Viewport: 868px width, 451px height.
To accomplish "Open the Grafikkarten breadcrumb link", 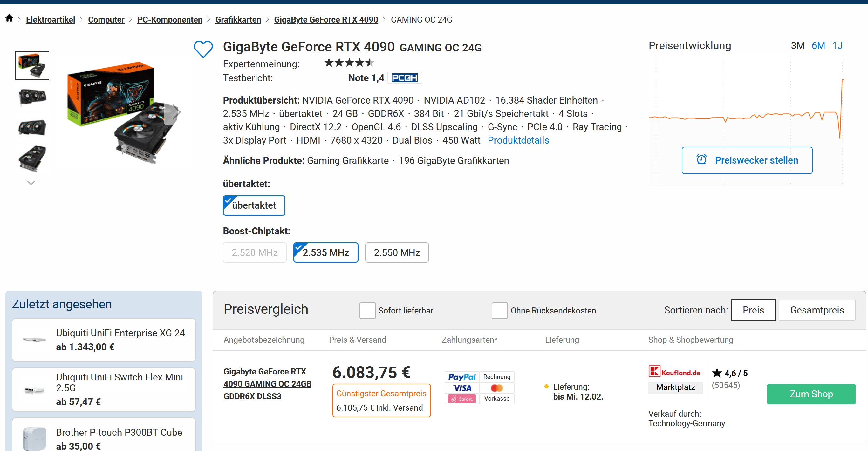I will pos(238,20).
